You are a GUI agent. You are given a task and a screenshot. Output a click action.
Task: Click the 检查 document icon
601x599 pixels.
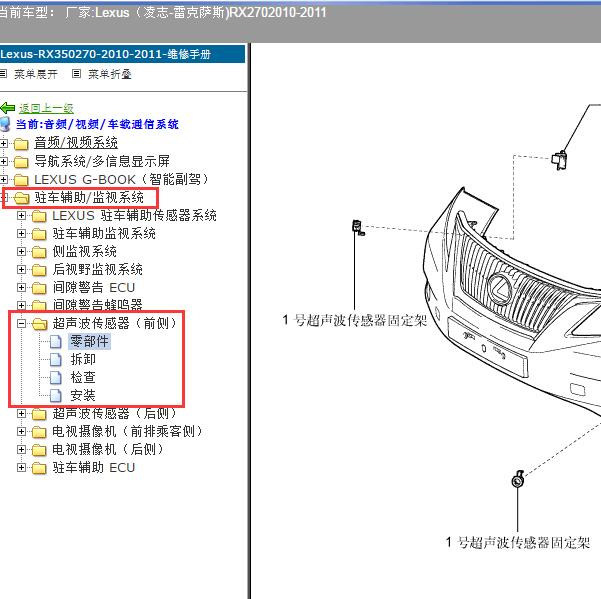(56, 378)
